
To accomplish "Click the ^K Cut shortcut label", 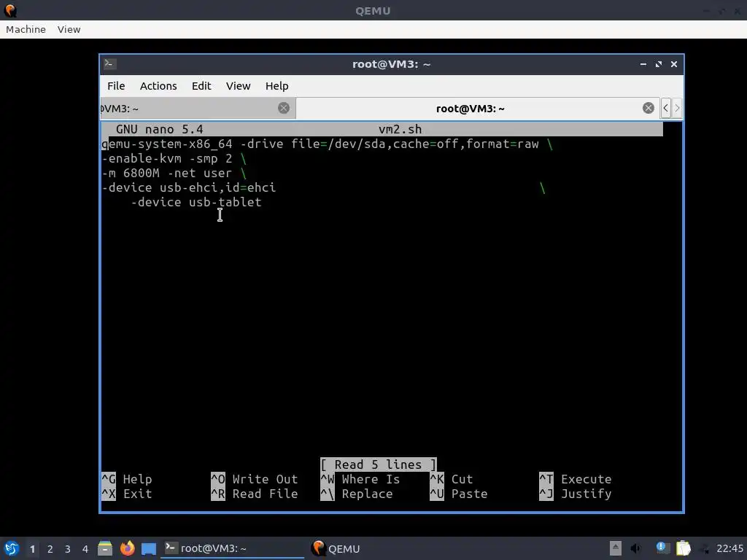I will [x=451, y=479].
